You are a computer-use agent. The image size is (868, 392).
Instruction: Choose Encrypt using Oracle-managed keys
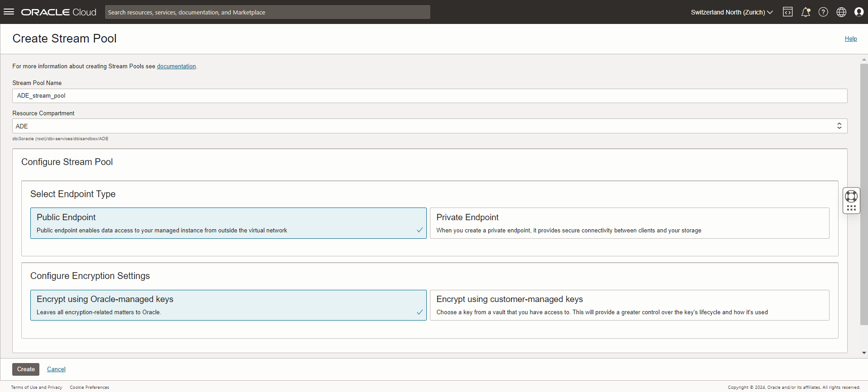(228, 305)
